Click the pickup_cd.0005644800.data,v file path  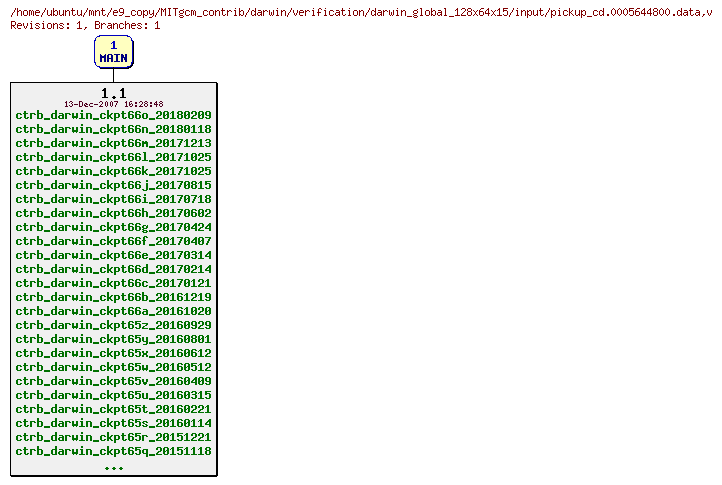361,12
